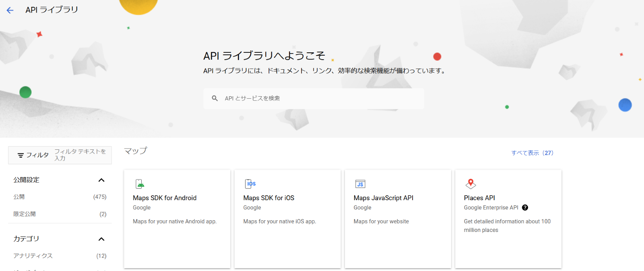Viewport: 644px width, 271px height.
Task: Open the Maps JavaScript API title
Action: (x=383, y=198)
